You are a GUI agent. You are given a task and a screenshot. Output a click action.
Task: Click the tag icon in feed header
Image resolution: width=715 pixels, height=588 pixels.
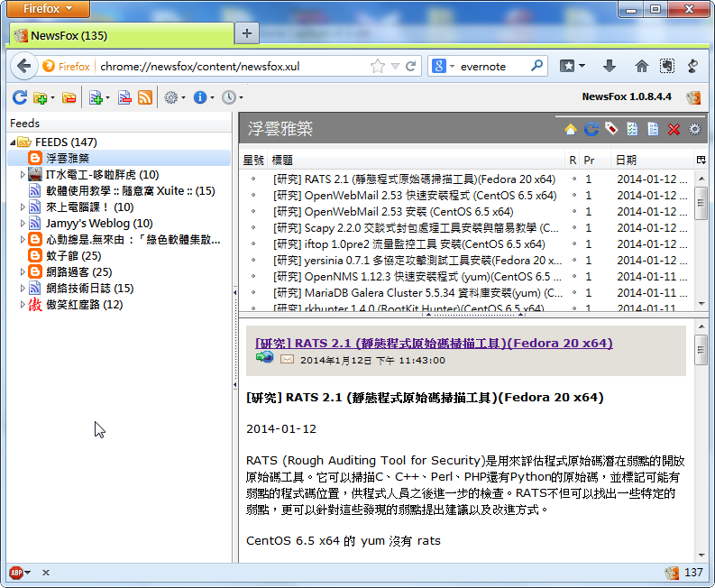coord(611,129)
